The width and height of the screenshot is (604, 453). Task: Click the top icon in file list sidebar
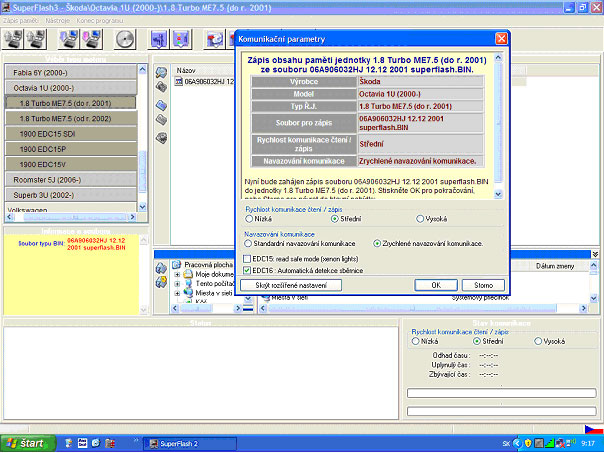coord(161,72)
